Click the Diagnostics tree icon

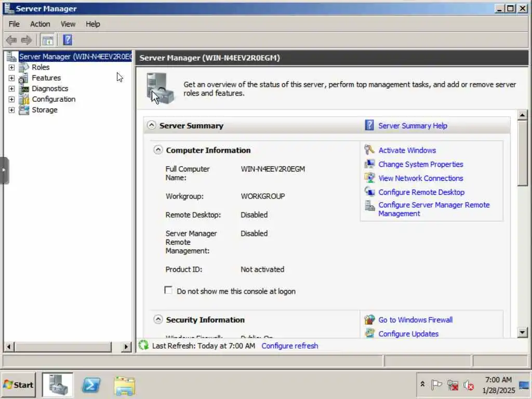(24, 88)
